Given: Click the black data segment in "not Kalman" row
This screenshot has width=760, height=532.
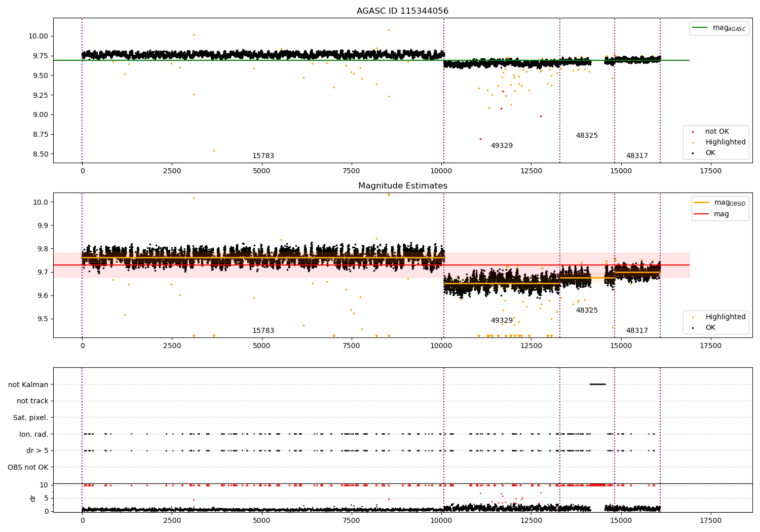Looking at the screenshot, I should tap(598, 385).
